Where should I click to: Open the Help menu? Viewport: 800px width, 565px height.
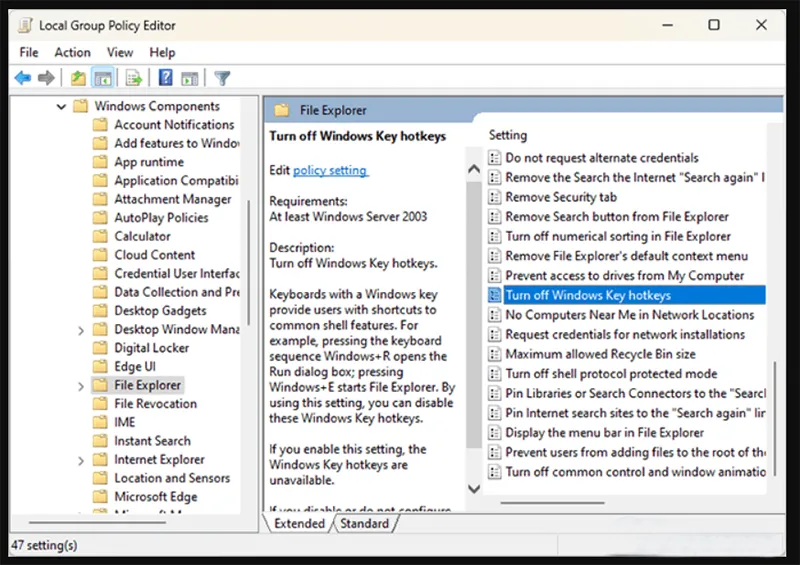point(162,53)
